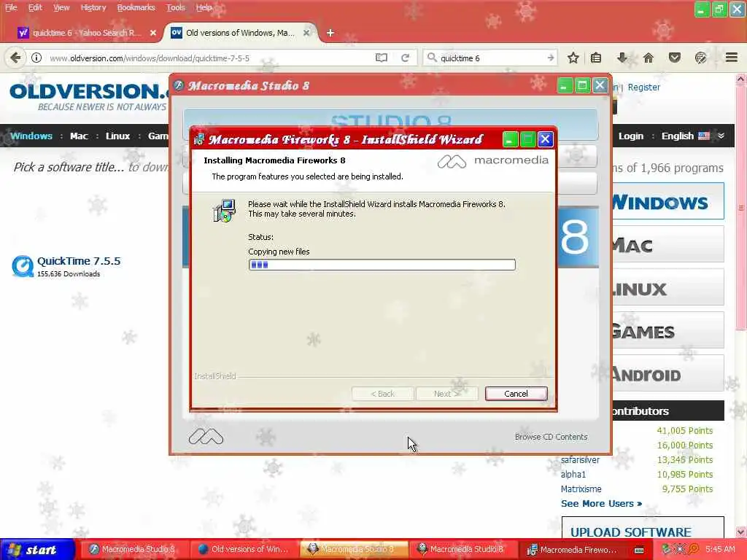This screenshot has width=747, height=560.
Task: Click the globe extension icon in toolbar
Action: [x=700, y=58]
